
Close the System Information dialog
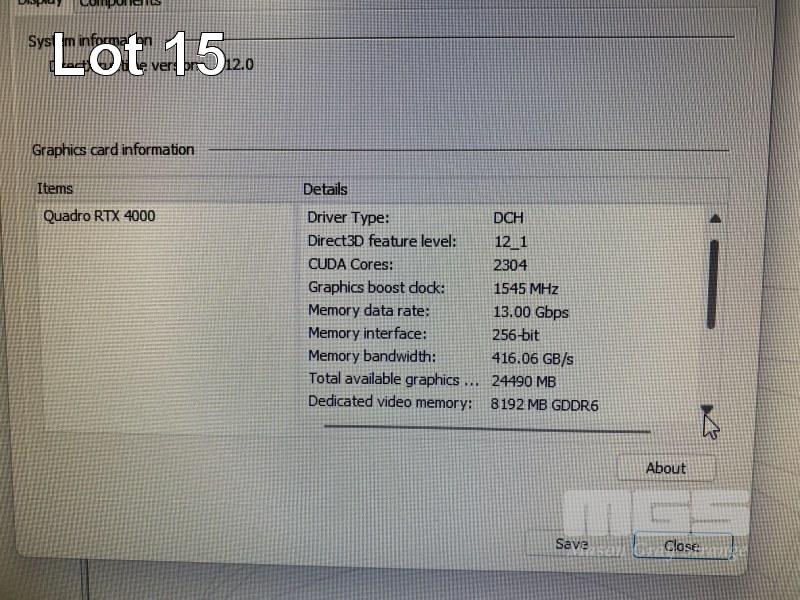click(682, 546)
